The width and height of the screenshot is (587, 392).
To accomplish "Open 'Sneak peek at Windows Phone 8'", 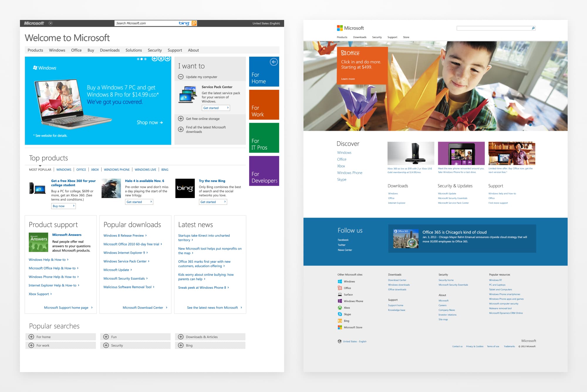I will click(x=203, y=288).
